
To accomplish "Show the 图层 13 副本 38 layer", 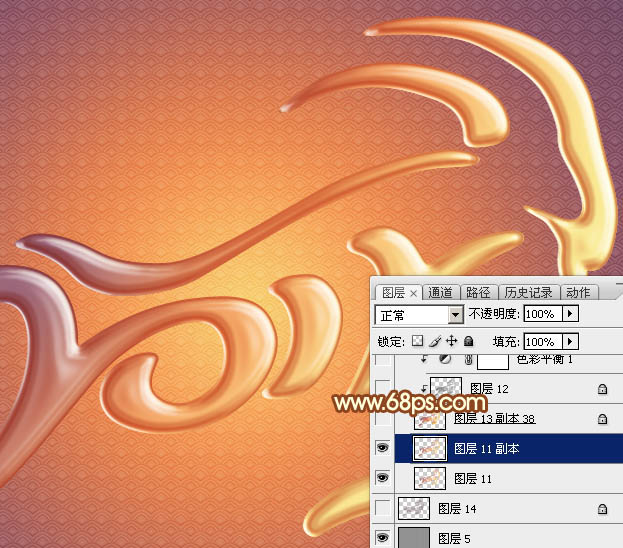I will [382, 418].
